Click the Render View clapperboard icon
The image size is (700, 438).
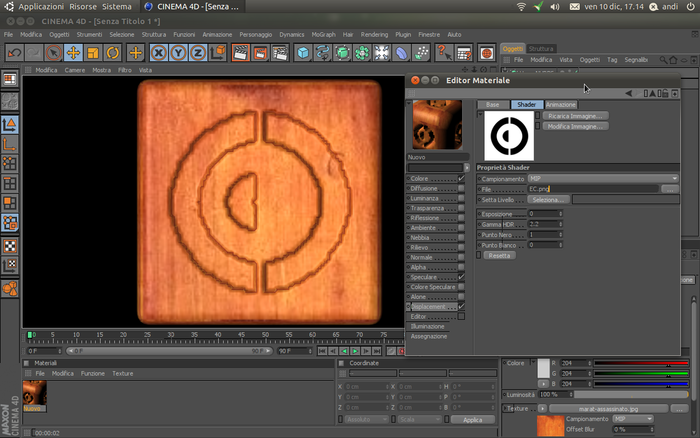pyautogui.click(x=240, y=53)
